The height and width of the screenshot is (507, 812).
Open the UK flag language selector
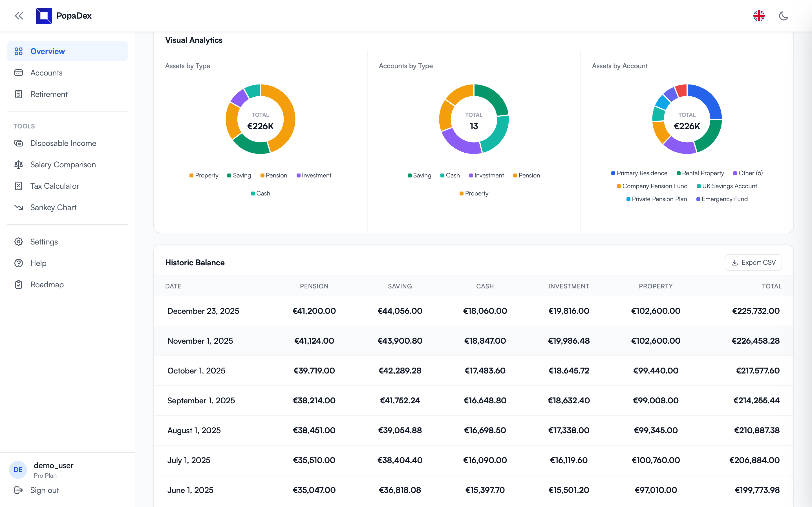pyautogui.click(x=759, y=16)
